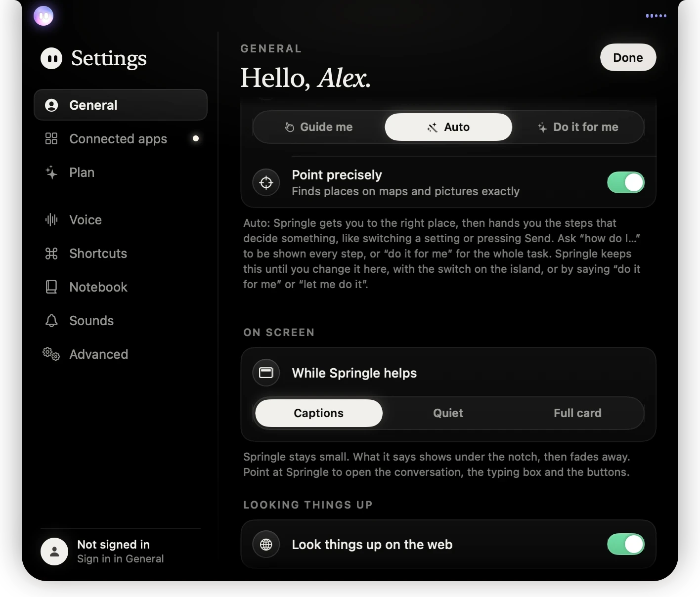Click the Hello, Alex. heading
Screen dimensions: 700x597
coord(306,78)
